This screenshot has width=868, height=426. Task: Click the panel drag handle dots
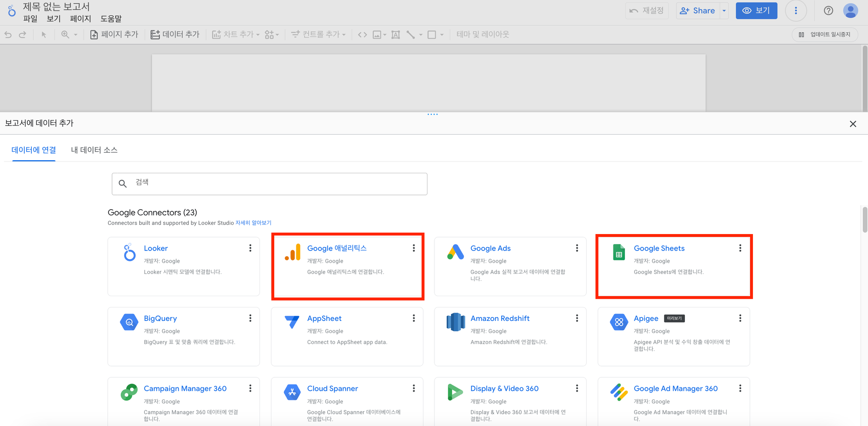click(x=433, y=114)
